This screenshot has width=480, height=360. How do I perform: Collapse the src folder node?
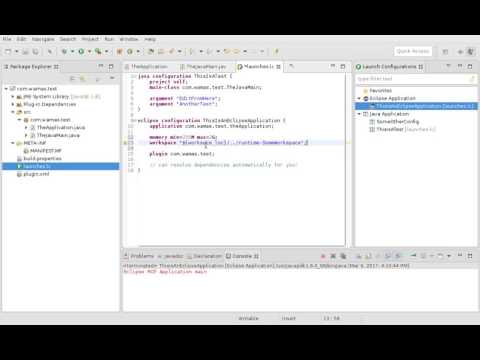tap(13, 112)
